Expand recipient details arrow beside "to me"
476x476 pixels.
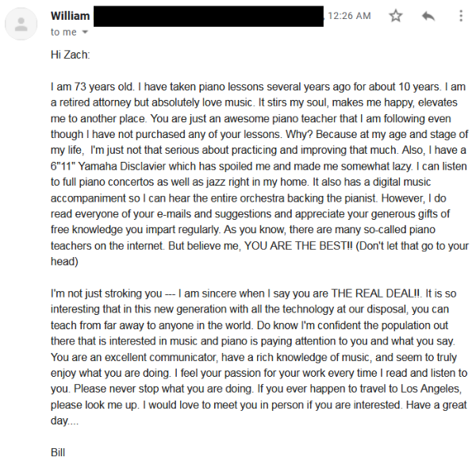[x=85, y=33]
